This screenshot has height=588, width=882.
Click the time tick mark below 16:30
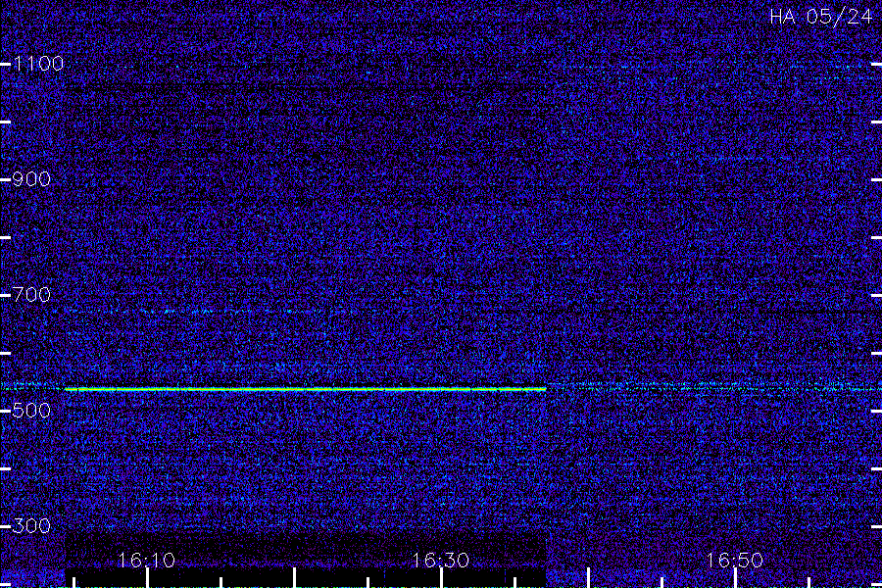(442, 578)
